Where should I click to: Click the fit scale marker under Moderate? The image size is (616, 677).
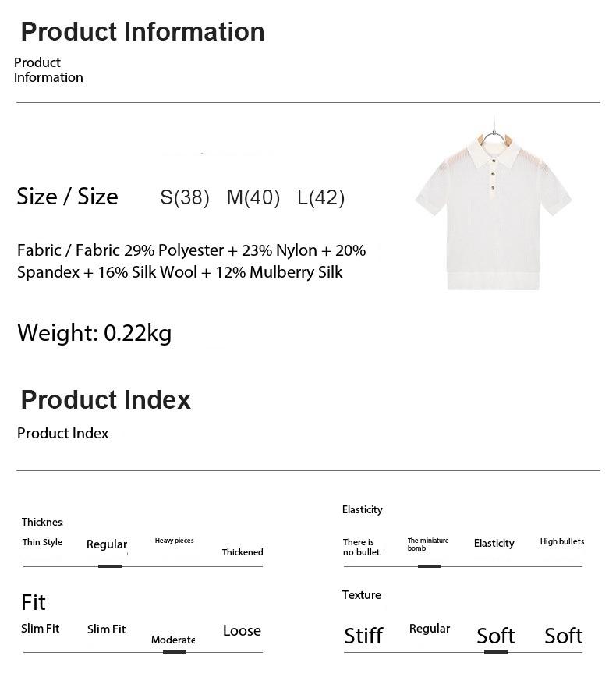[x=175, y=651]
